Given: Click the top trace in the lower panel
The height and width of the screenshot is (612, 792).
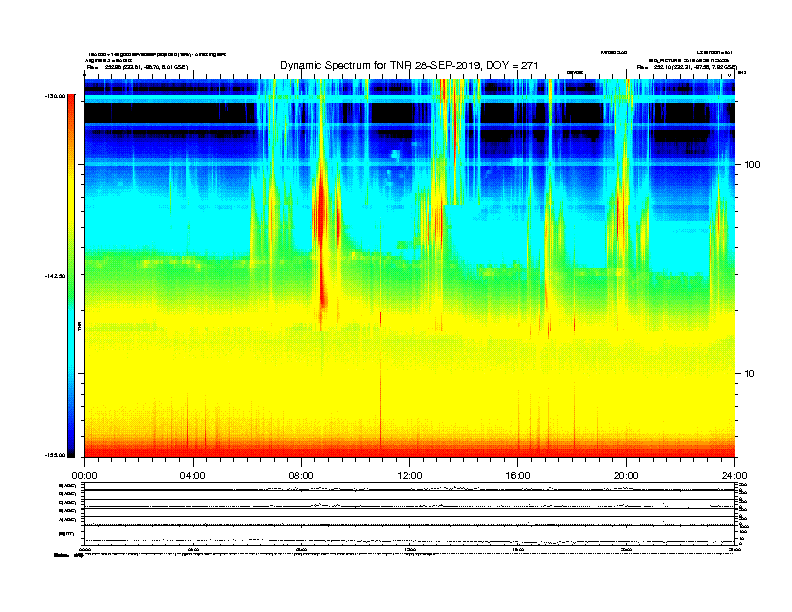Looking at the screenshot, I should coord(409,489).
